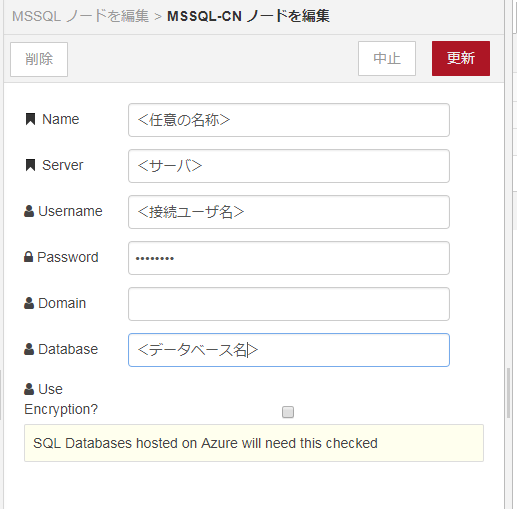The width and height of the screenshot is (517, 509).
Task: Select the Server text field
Action: [289, 166]
